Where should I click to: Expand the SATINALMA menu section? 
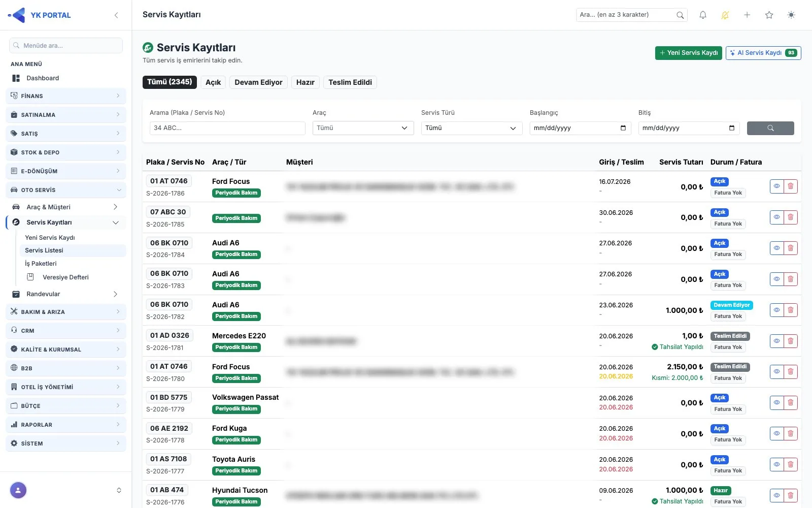point(66,115)
